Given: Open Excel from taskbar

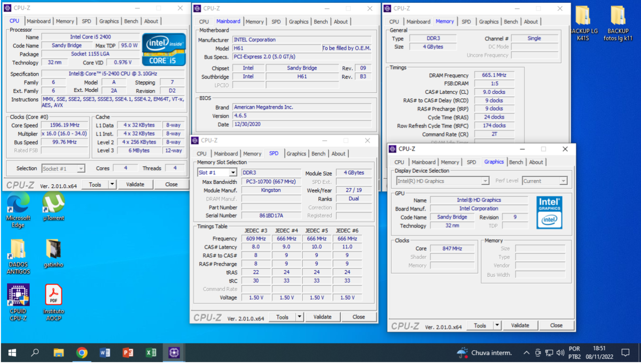Looking at the screenshot, I should 151,353.
